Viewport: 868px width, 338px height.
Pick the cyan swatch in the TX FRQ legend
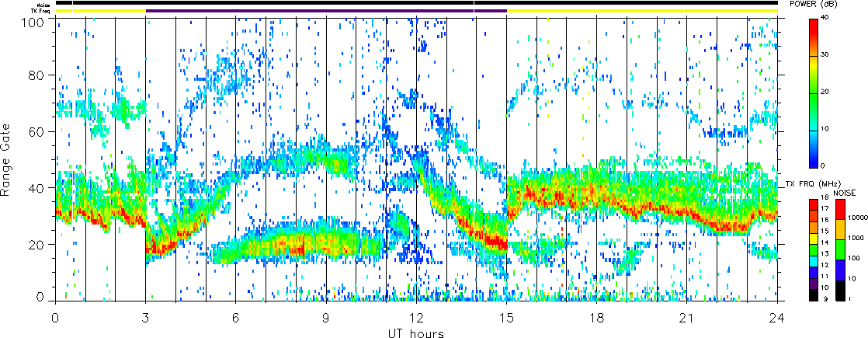(813, 261)
